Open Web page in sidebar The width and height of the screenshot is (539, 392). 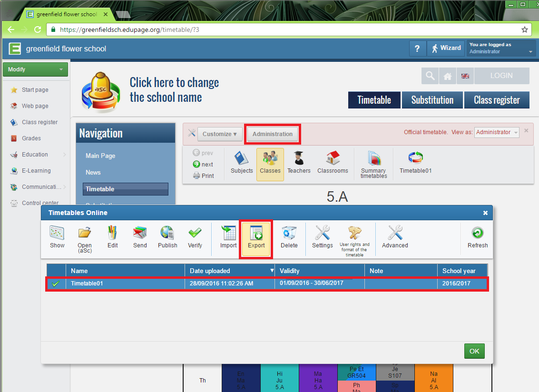tap(35, 106)
